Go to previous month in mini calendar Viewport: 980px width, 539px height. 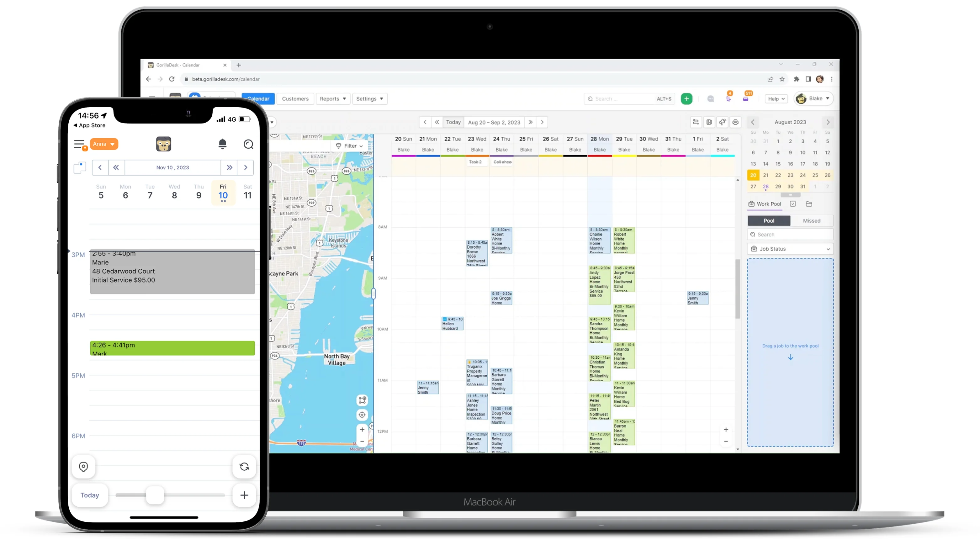tap(753, 123)
